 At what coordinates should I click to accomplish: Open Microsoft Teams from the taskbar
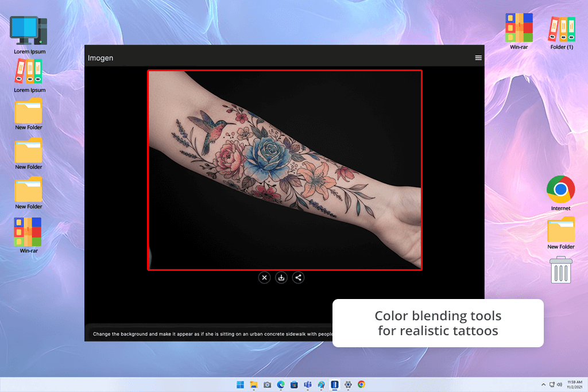[x=308, y=385]
